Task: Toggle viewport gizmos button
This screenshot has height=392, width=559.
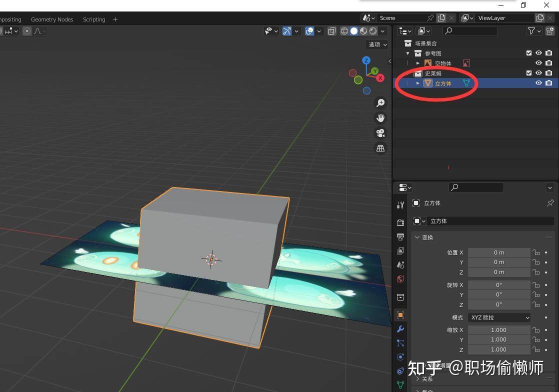Action: (287, 31)
